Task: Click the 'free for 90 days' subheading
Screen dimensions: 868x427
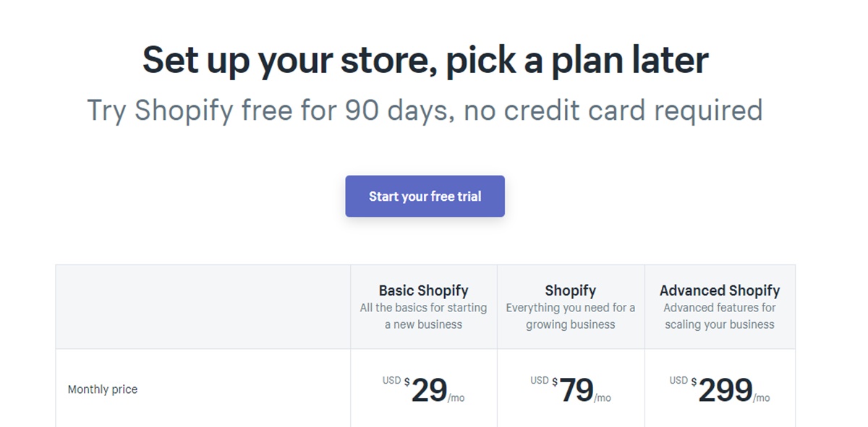Action: pyautogui.click(x=425, y=111)
